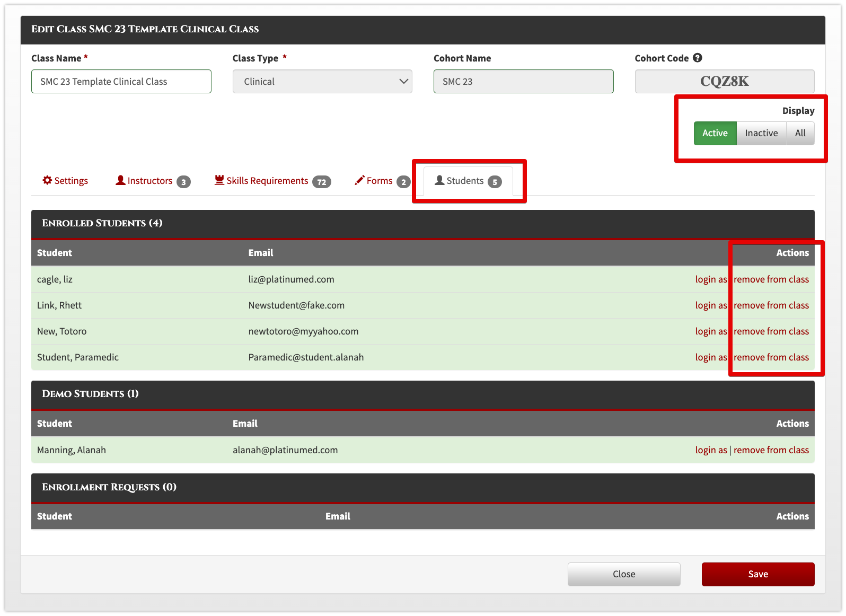The width and height of the screenshot is (846, 616).
Task: Remove New, Totoro from class
Action: tap(771, 331)
